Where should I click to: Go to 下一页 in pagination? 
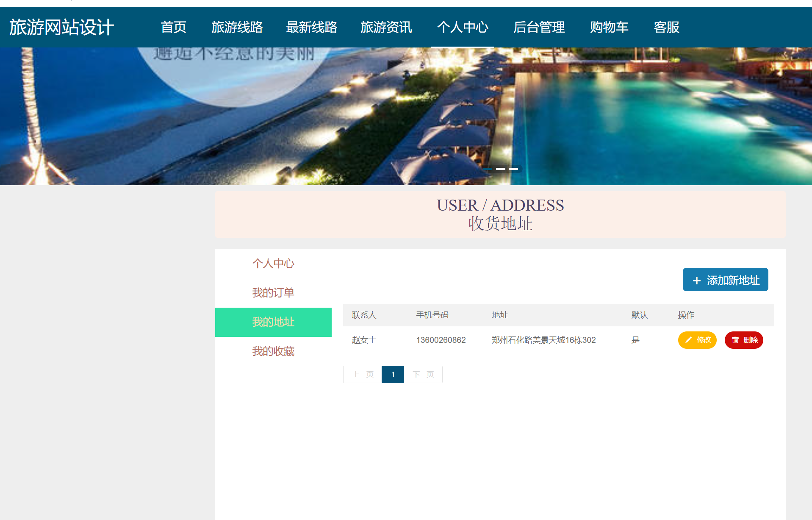[424, 374]
